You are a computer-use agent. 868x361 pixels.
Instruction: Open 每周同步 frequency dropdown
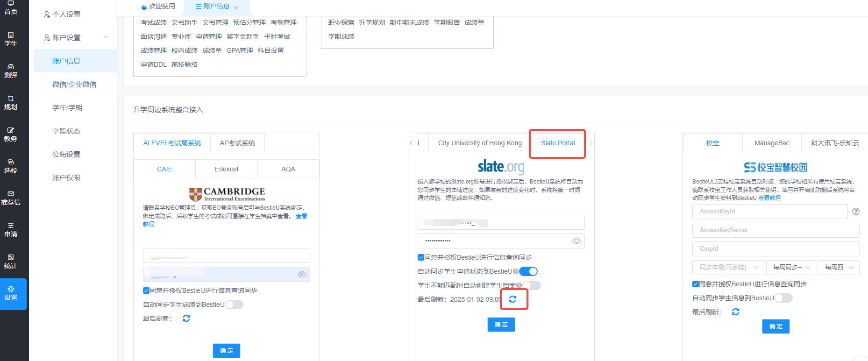pos(791,267)
